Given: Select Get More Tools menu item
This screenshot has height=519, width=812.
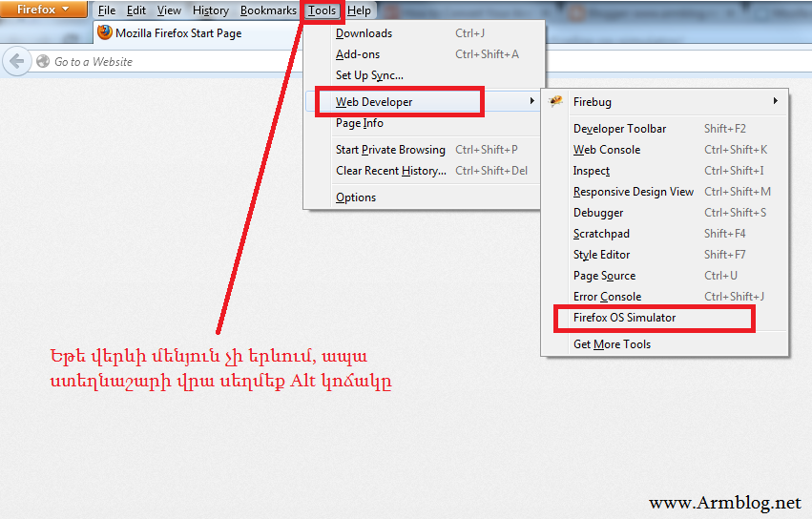Looking at the screenshot, I should tap(665, 344).
